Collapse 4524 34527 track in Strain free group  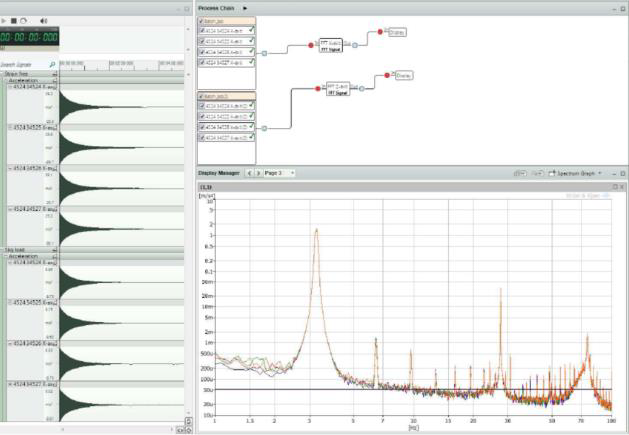pyautogui.click(x=10, y=209)
